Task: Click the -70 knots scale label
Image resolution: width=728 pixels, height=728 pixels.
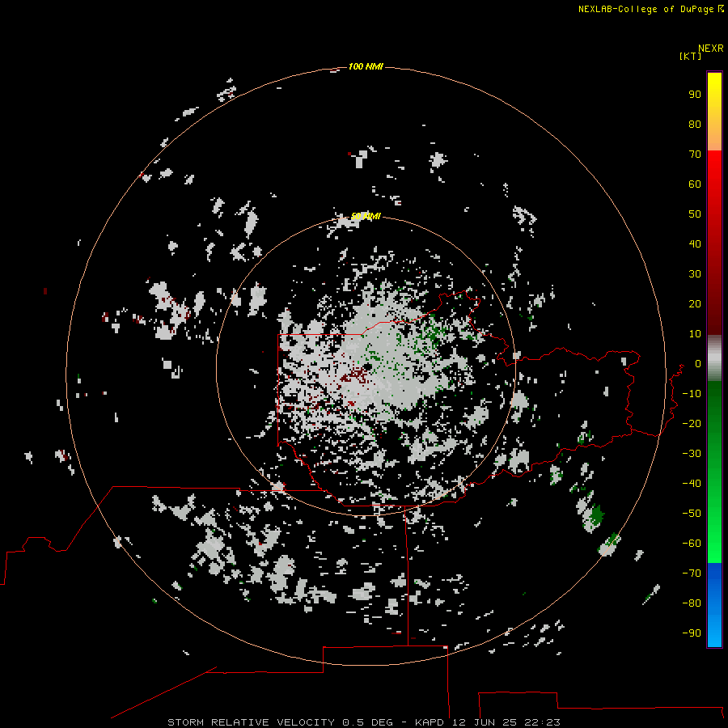Action: 692,574
